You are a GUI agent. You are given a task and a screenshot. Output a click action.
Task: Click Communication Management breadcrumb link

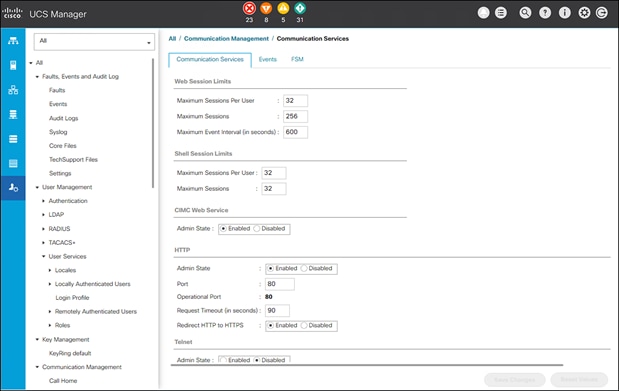pos(226,39)
